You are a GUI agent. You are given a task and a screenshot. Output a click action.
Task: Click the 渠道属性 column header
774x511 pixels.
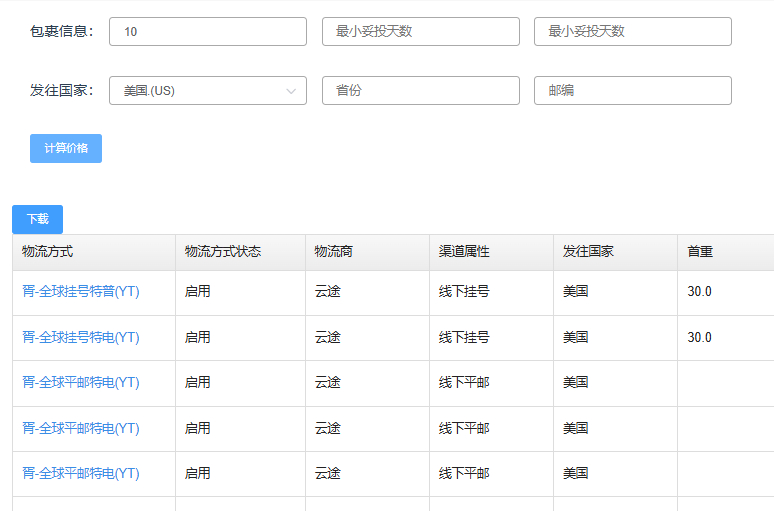tap(464, 252)
